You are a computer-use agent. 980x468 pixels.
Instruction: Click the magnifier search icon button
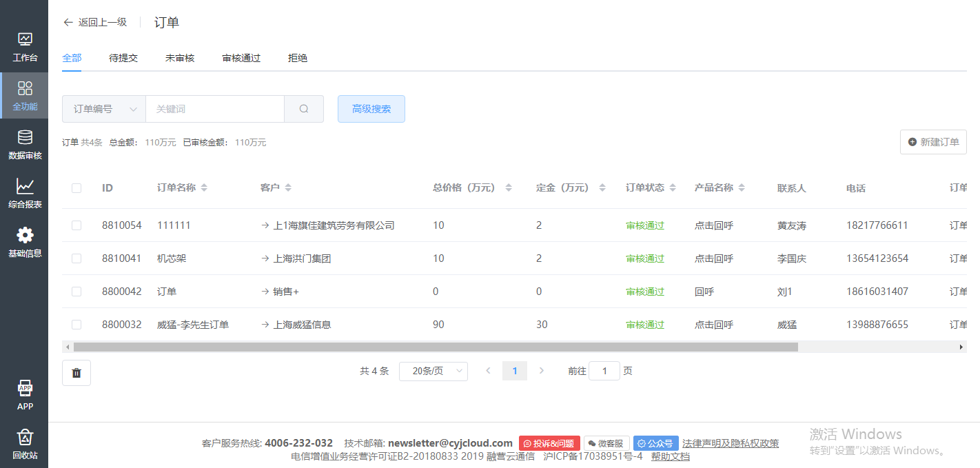pyautogui.click(x=304, y=109)
